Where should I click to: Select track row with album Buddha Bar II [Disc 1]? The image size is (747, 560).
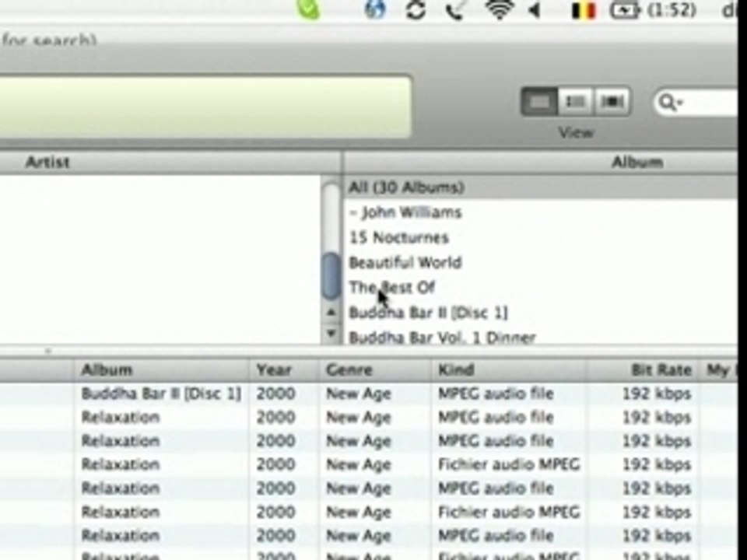(x=369, y=394)
